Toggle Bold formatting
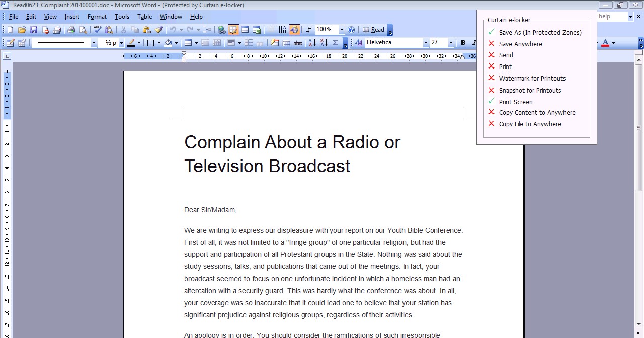 tap(463, 43)
